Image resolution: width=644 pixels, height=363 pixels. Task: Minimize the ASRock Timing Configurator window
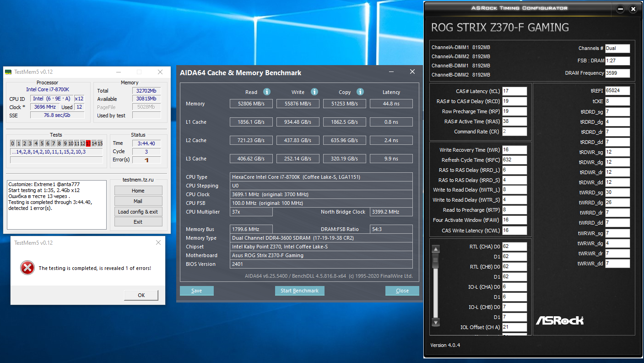pyautogui.click(x=620, y=9)
